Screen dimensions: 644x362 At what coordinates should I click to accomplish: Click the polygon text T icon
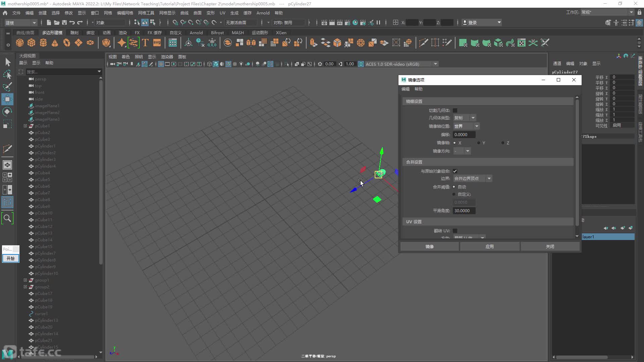[x=145, y=43]
